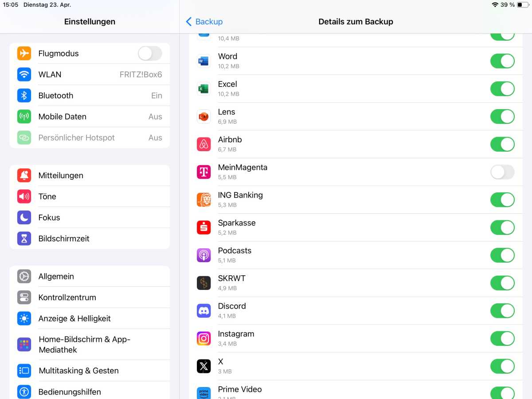Open WLAN settings row

[90, 74]
